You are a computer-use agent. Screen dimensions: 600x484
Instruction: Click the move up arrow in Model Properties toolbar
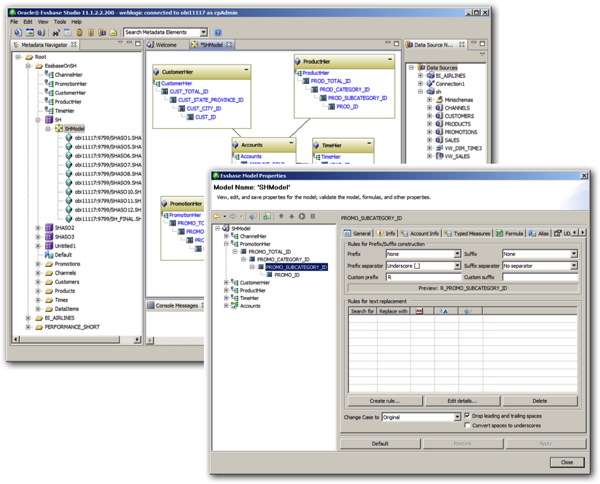coord(281,217)
